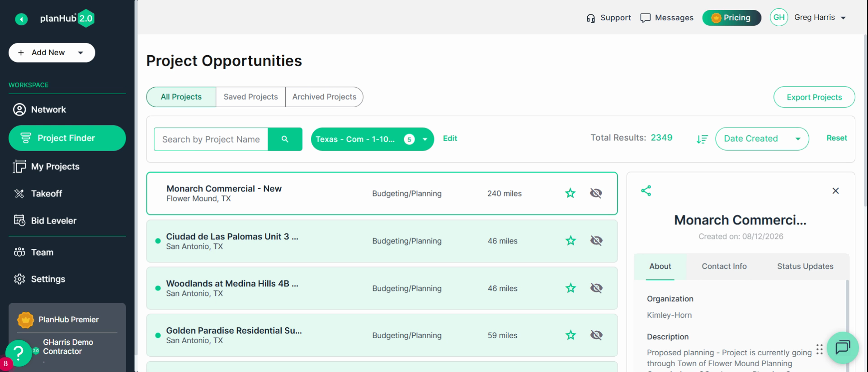The height and width of the screenshot is (372, 868).
Task: Click the share icon in details panel
Action: pyautogui.click(x=646, y=191)
